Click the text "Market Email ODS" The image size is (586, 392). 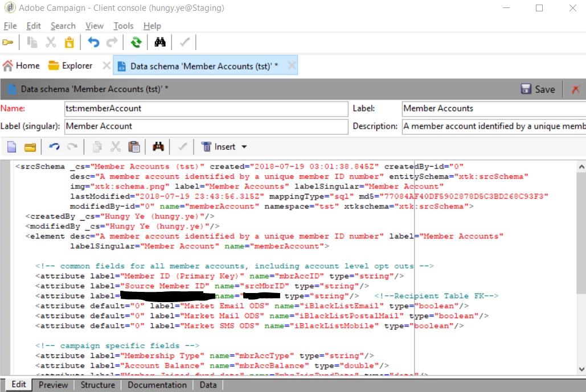click(x=225, y=306)
